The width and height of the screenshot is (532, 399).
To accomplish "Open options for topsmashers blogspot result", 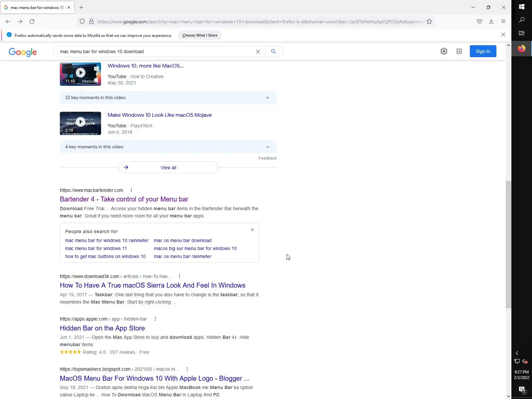I will [187, 369].
